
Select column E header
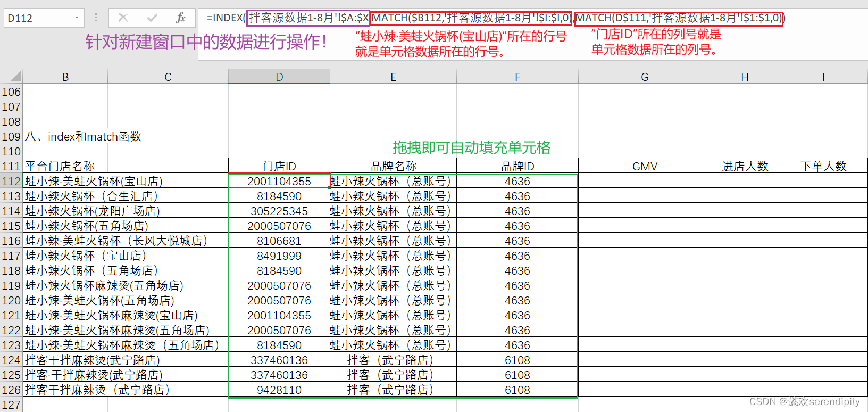(393, 77)
